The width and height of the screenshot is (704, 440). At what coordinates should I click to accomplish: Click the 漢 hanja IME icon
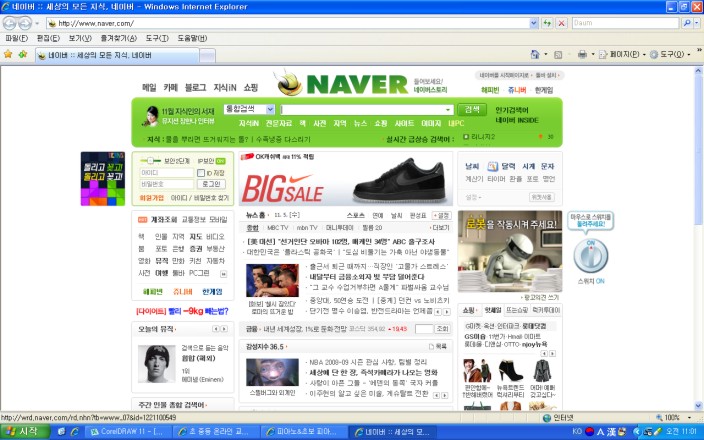point(612,431)
